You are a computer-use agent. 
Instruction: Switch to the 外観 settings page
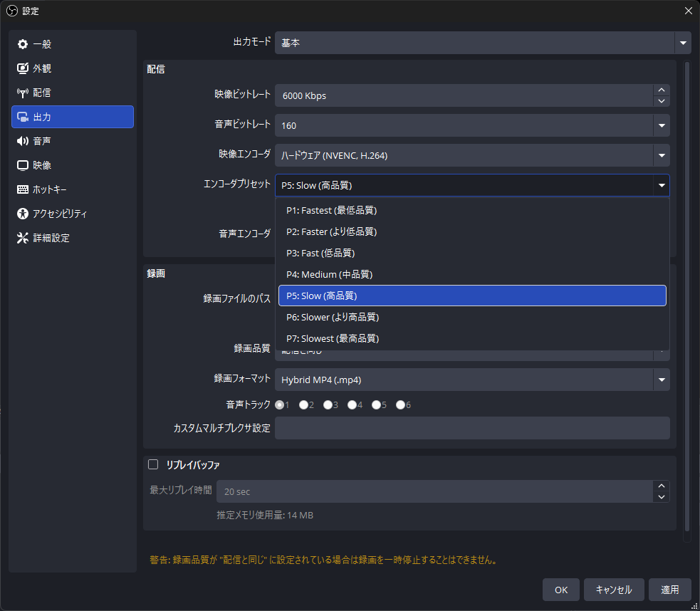pyautogui.click(x=73, y=68)
